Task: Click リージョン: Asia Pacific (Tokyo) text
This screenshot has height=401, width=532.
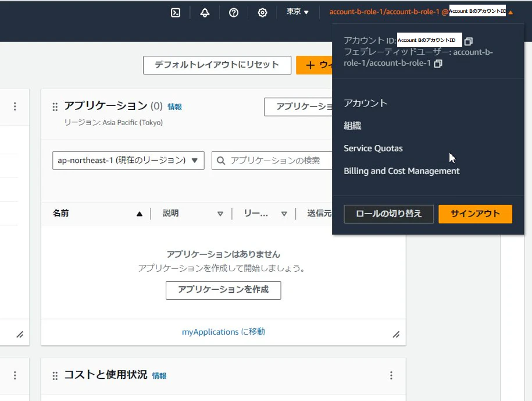Action: pos(113,123)
